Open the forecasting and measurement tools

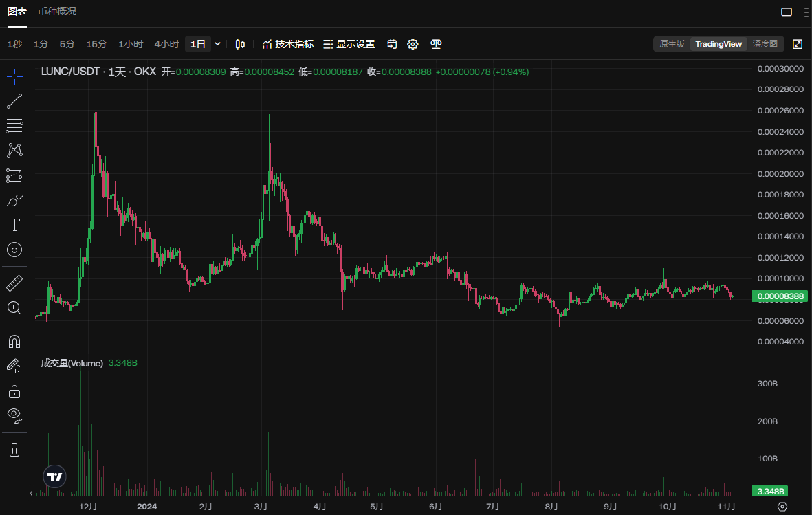pos(14,175)
